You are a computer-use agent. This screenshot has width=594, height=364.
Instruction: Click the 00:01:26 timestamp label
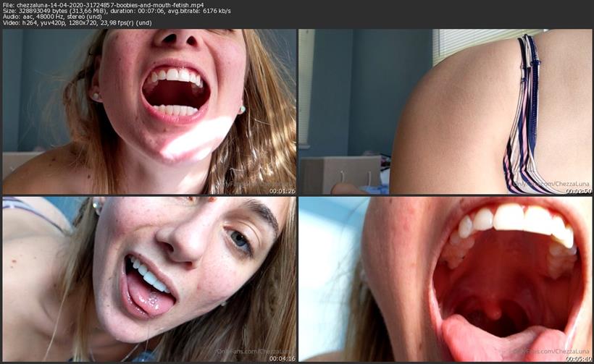[282, 191]
